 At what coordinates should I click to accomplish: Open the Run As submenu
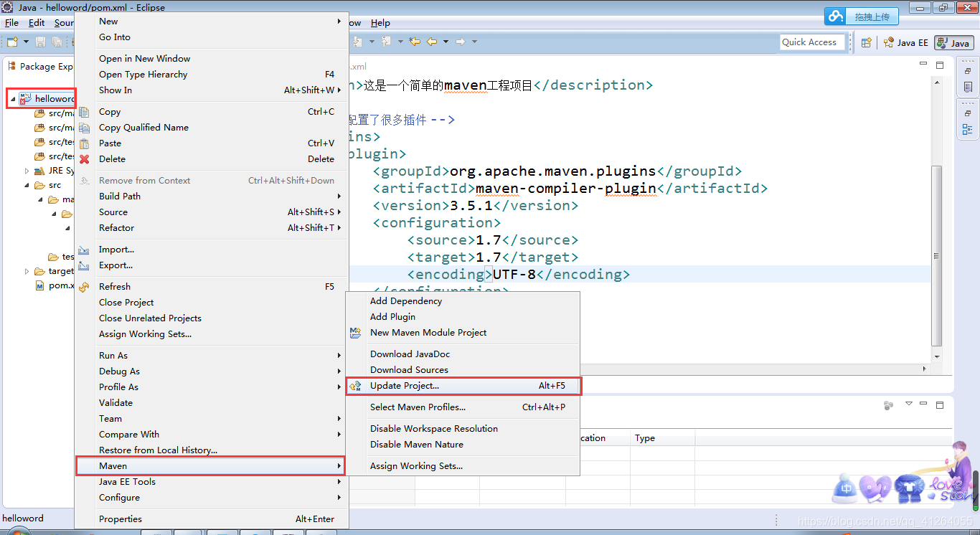tap(212, 356)
